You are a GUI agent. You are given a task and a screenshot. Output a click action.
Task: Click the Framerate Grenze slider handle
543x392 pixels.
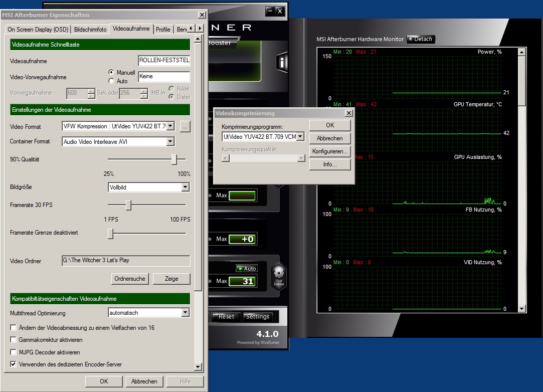pos(110,234)
